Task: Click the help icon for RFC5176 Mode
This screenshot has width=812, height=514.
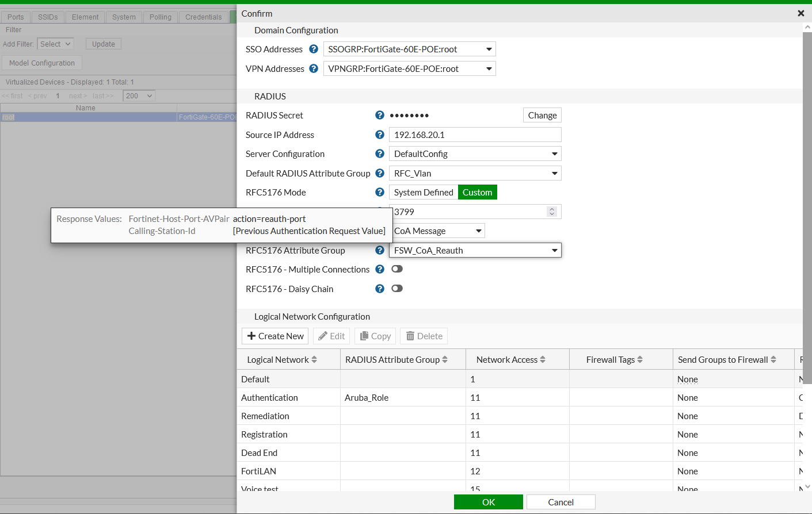Action: click(x=379, y=192)
